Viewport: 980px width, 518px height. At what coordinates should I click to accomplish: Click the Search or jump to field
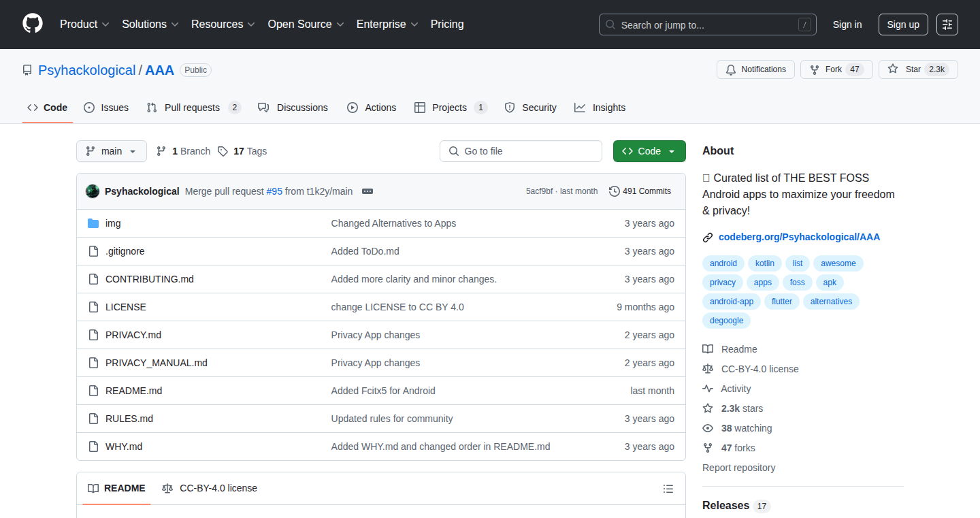point(708,25)
